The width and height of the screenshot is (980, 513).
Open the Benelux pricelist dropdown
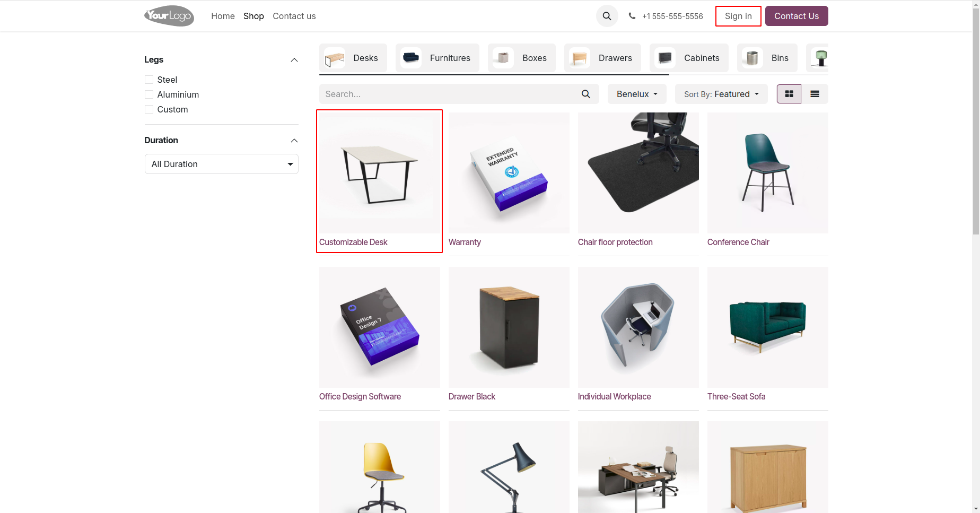click(637, 94)
